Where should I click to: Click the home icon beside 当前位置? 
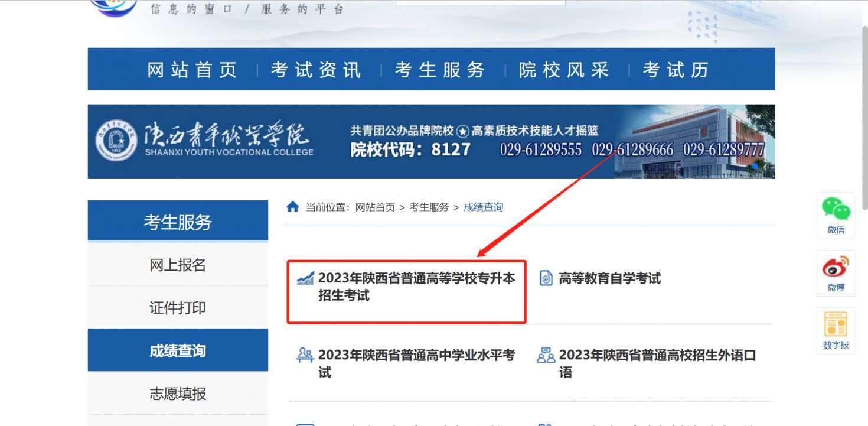pyautogui.click(x=293, y=207)
